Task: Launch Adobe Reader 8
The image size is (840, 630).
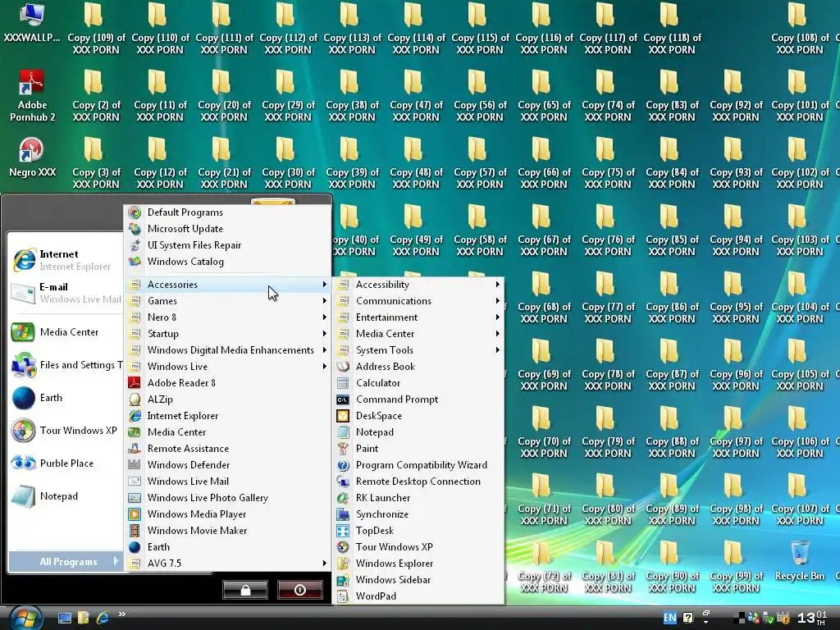Action: (x=227, y=383)
